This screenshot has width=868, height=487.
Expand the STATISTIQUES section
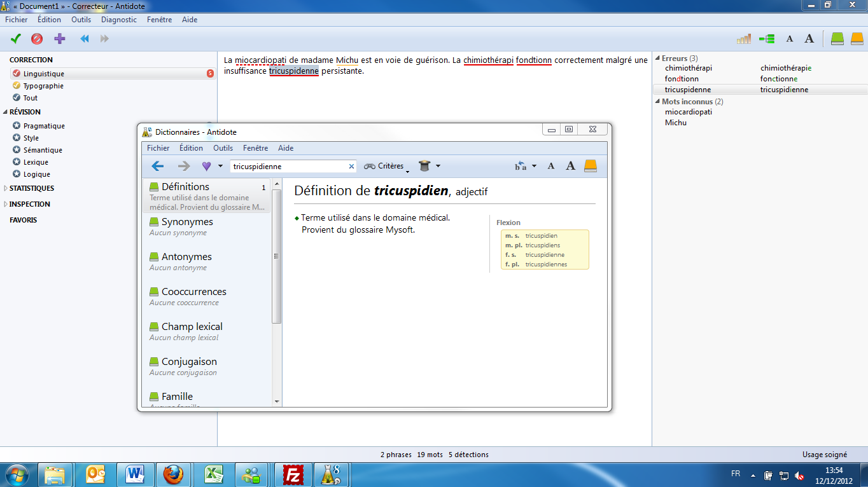tap(6, 188)
